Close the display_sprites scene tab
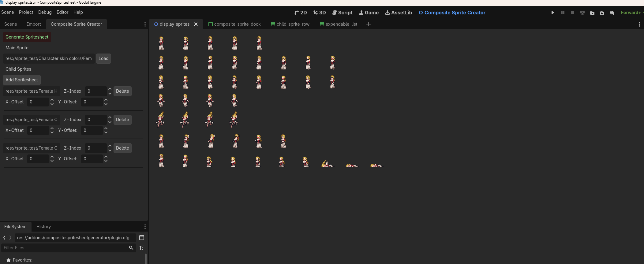 coord(196,24)
